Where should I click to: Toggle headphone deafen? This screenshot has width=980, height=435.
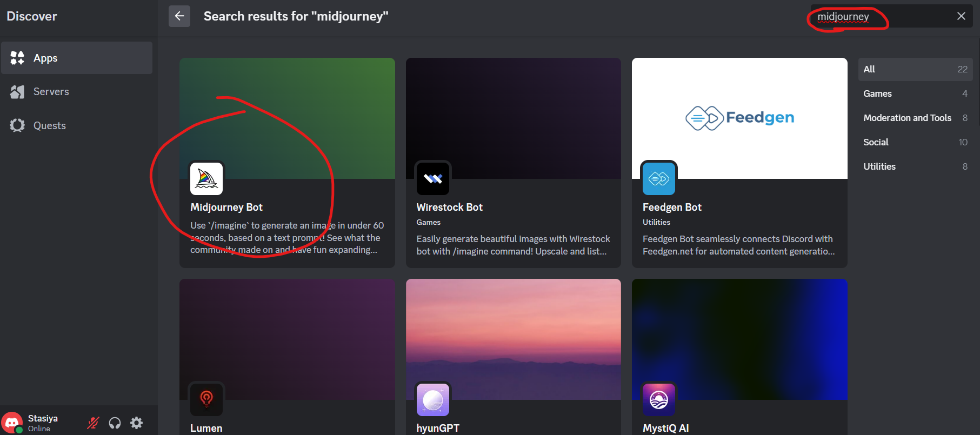[x=115, y=423]
